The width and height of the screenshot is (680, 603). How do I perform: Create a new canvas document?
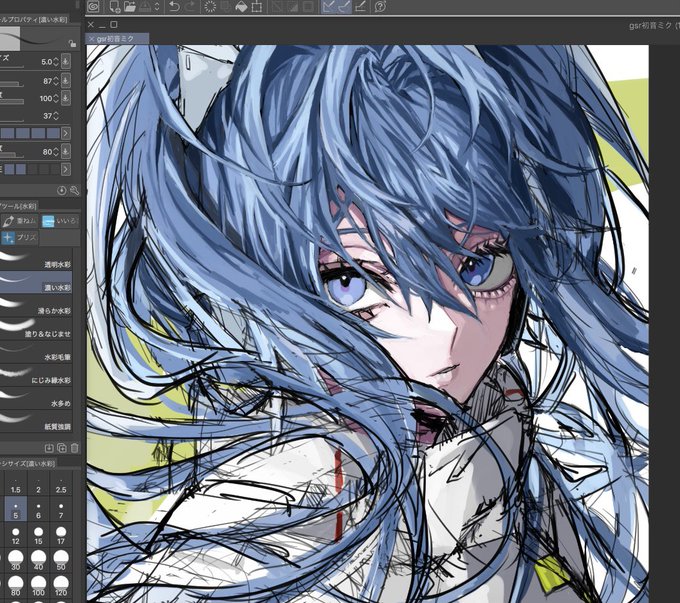point(114,7)
